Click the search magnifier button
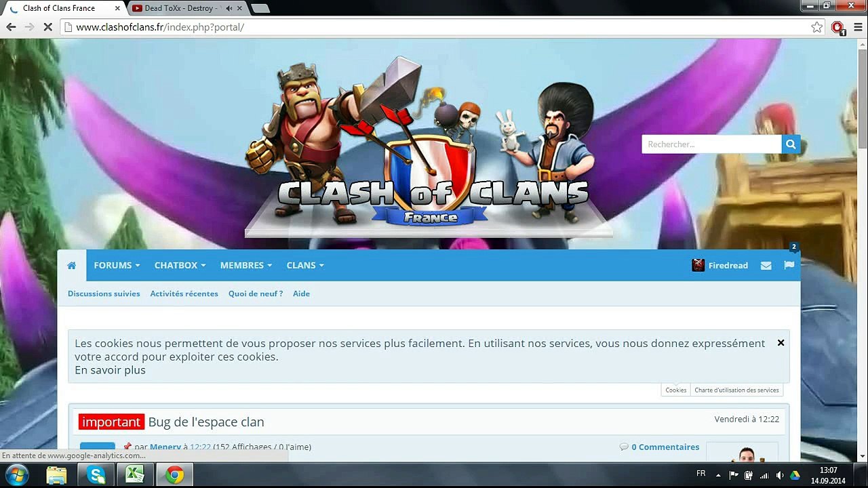Image resolution: width=868 pixels, height=488 pixels. click(x=791, y=144)
